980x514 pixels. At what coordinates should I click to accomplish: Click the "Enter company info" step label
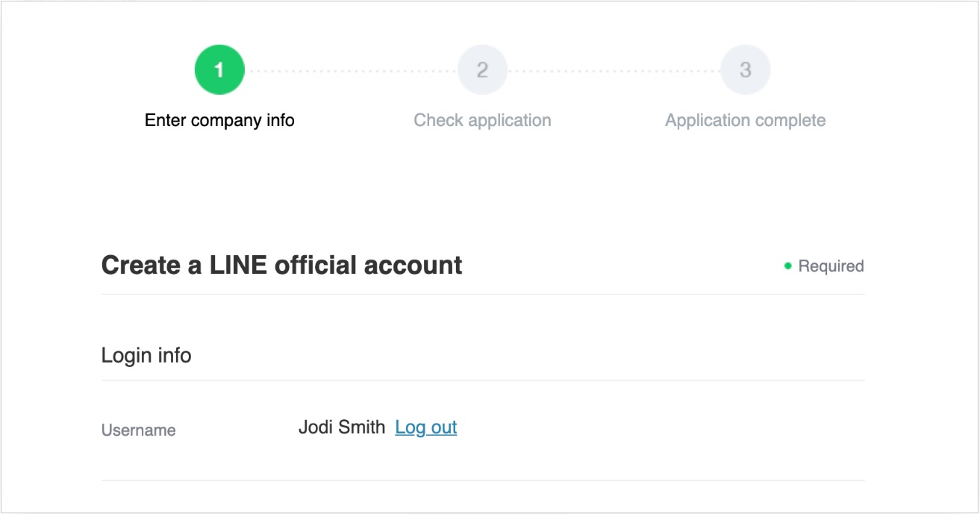(x=219, y=120)
